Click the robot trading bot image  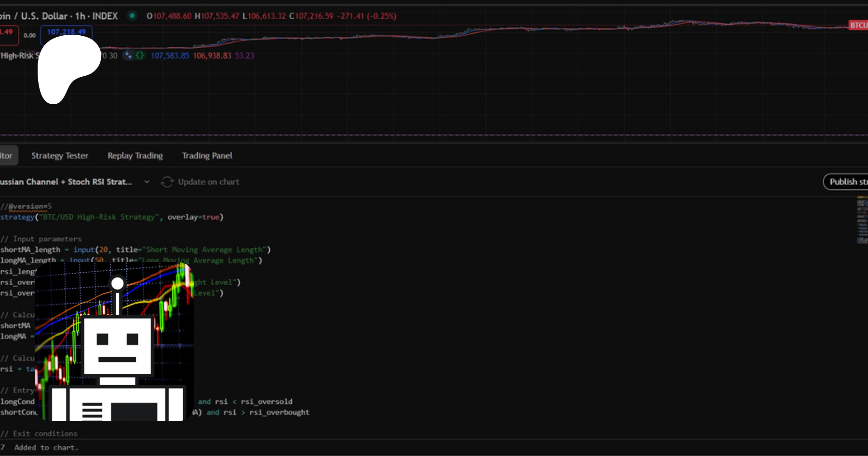pos(114,342)
